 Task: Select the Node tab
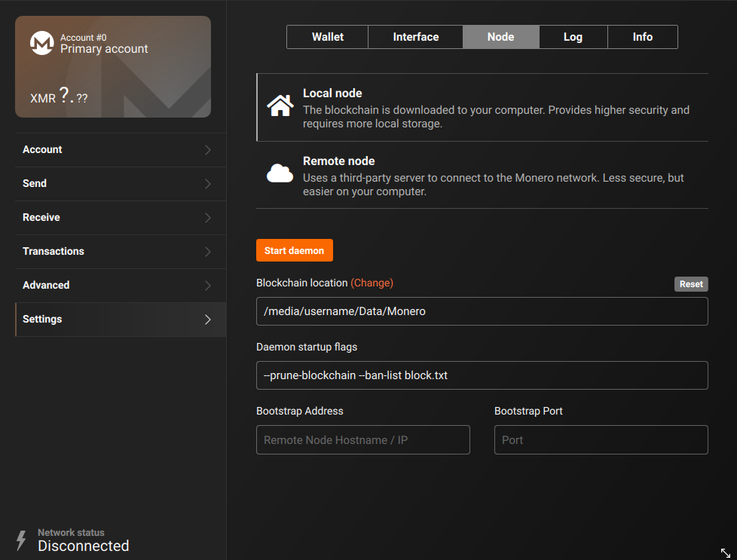pyautogui.click(x=500, y=37)
